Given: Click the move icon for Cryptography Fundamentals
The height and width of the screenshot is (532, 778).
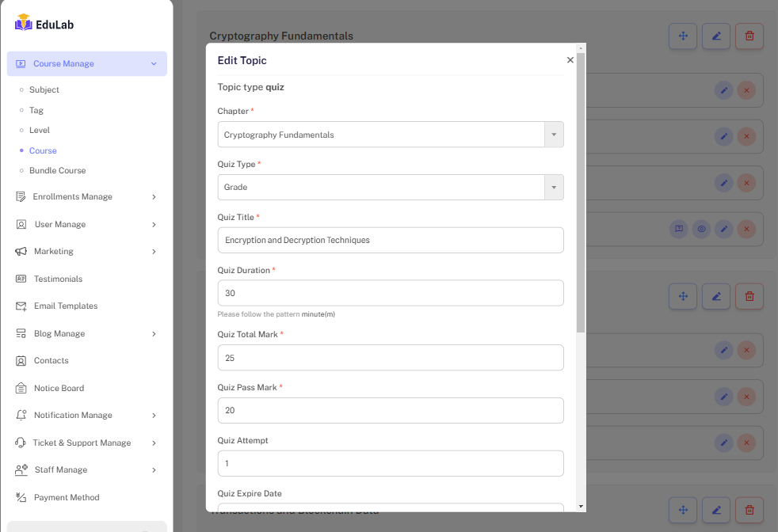Looking at the screenshot, I should [682, 36].
